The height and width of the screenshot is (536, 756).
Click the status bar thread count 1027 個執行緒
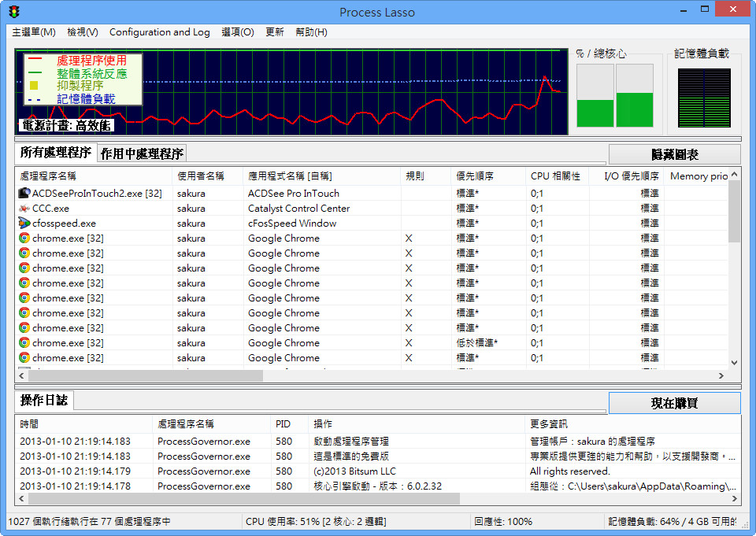click(89, 522)
